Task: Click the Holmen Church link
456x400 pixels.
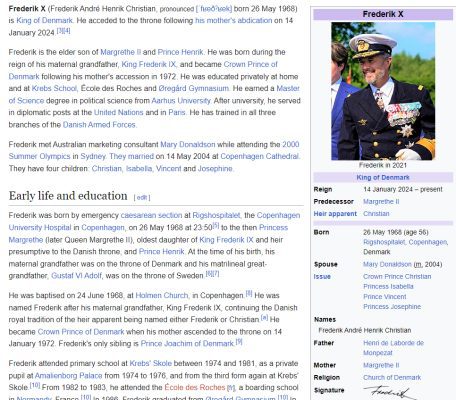Action: point(162,296)
